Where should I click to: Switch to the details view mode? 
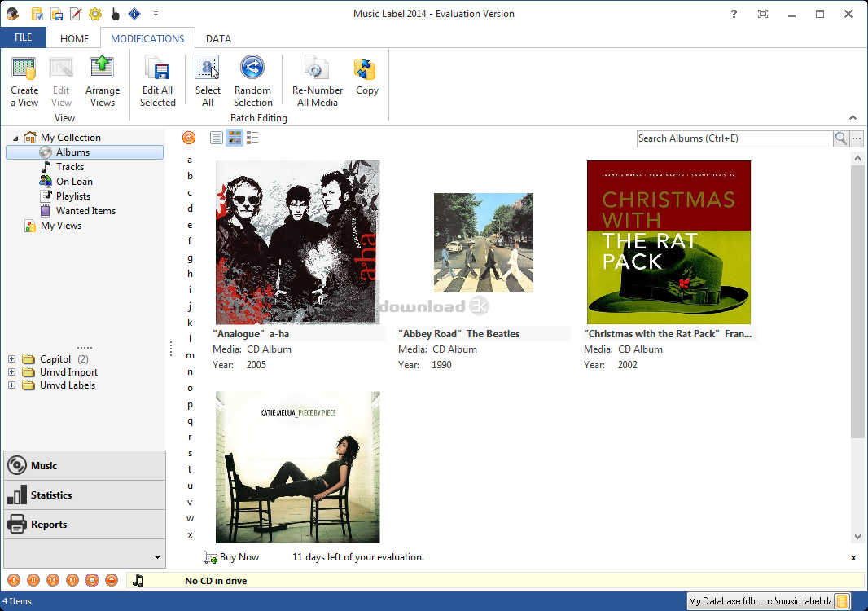click(252, 138)
